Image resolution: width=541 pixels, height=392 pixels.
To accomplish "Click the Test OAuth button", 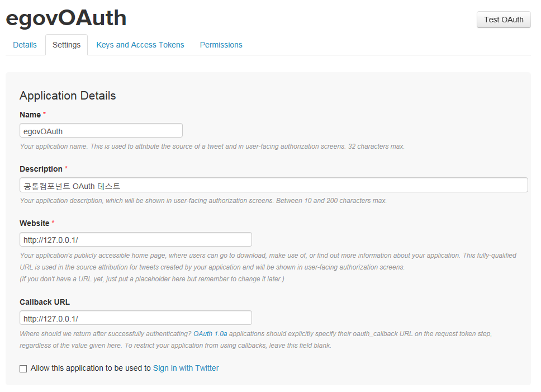I will point(503,20).
